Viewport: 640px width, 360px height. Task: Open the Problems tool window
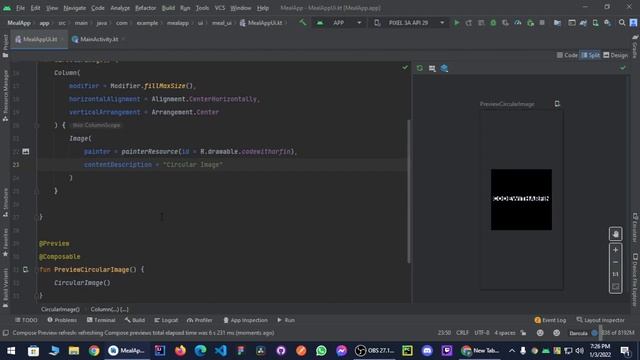[62, 320]
